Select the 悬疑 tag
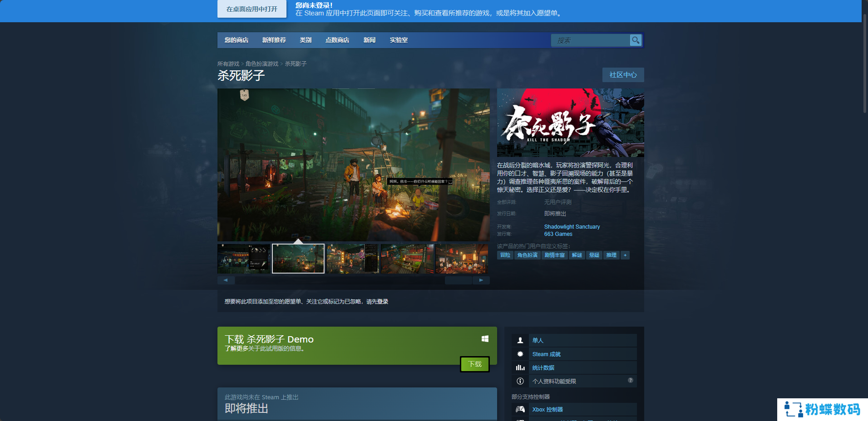The image size is (868, 421). [594, 255]
